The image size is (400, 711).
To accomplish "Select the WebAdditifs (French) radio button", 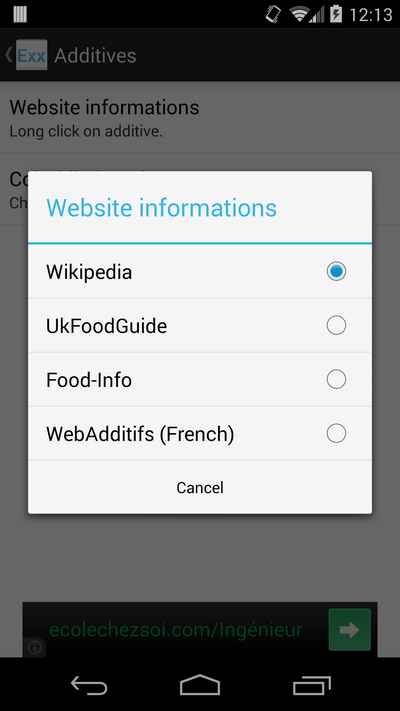I will [336, 433].
